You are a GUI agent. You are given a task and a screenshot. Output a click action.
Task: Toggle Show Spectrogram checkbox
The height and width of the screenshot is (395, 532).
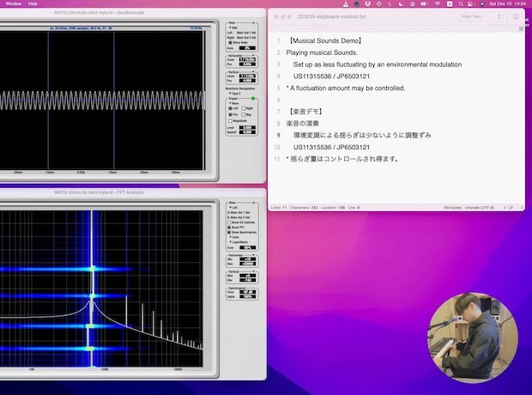click(x=229, y=233)
